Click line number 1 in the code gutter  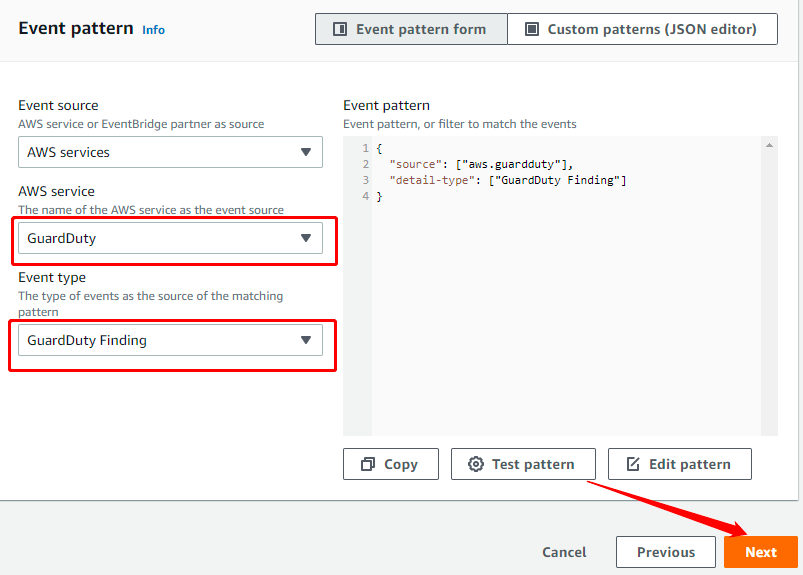pos(366,148)
